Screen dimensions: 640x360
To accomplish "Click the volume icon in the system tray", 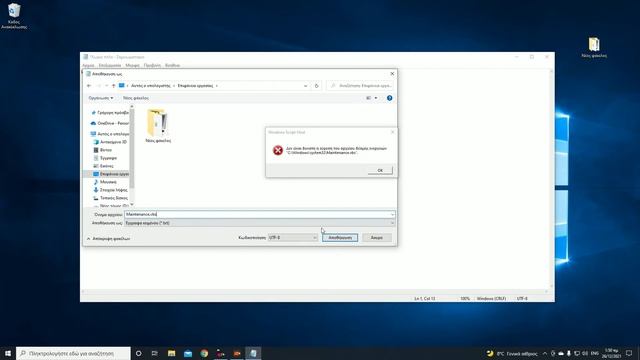I will click(x=584, y=353).
